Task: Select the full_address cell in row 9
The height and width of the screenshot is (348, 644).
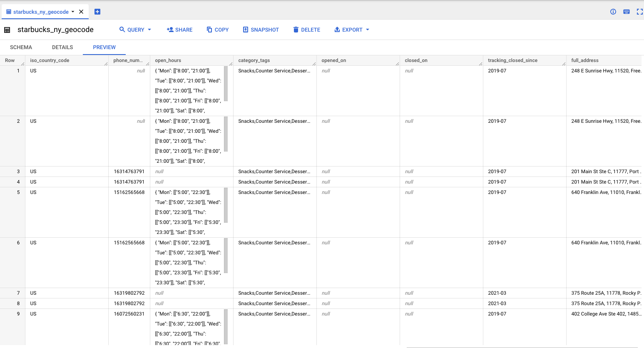Action: pos(605,314)
